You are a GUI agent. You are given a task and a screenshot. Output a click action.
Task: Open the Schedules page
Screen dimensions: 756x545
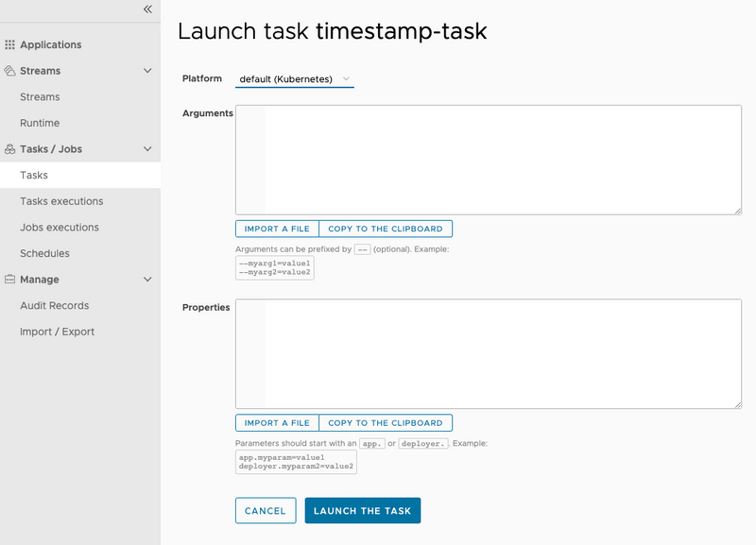point(43,253)
